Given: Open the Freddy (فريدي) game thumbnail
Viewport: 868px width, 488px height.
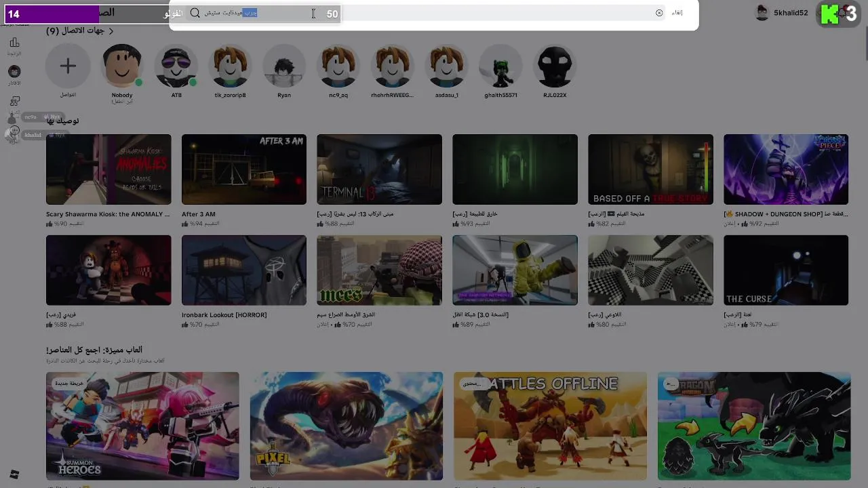Looking at the screenshot, I should tap(108, 270).
